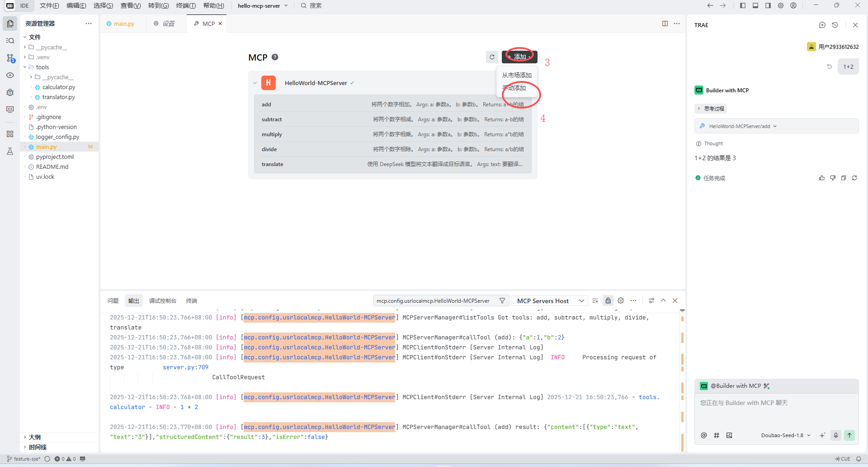Open the Run and Debug bug icon
Screen dimensions: 868x467
pyautogui.click(x=10, y=92)
